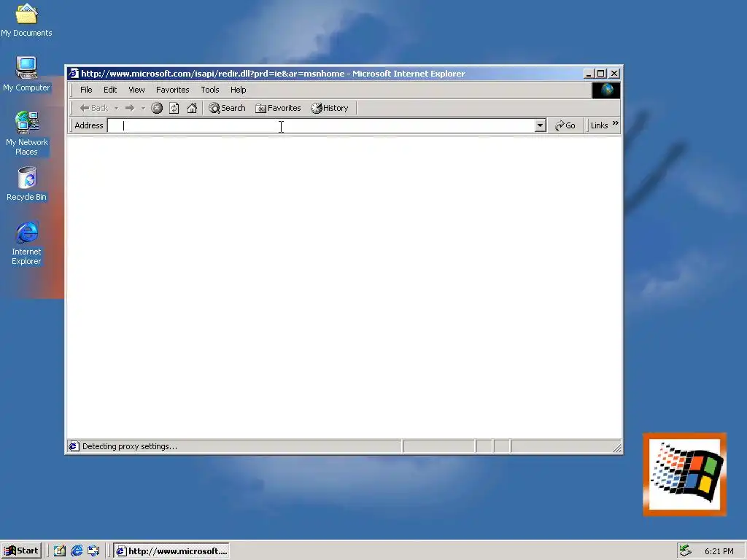The width and height of the screenshot is (747, 560).
Task: Go Back using the Back arrow button
Action: (x=94, y=108)
